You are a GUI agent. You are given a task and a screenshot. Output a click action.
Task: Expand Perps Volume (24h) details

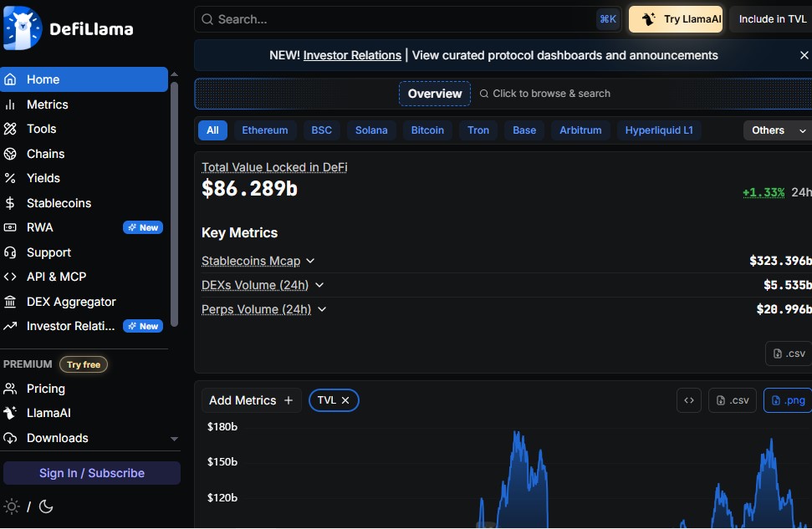click(x=322, y=309)
